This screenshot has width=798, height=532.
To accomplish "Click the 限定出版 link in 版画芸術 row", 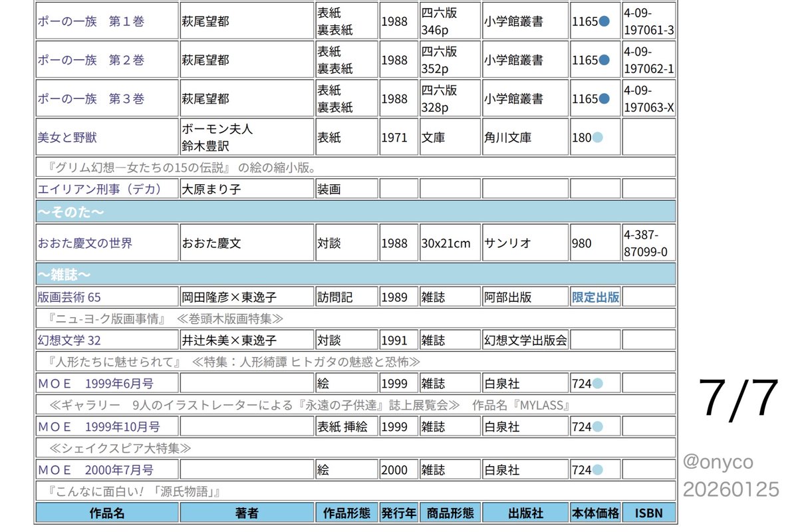I will coord(595,297).
